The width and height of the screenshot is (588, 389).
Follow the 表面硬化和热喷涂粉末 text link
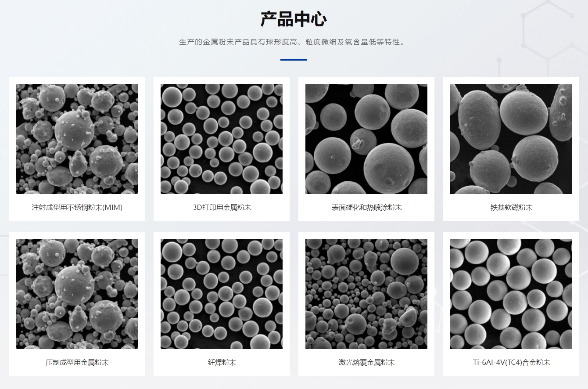366,207
